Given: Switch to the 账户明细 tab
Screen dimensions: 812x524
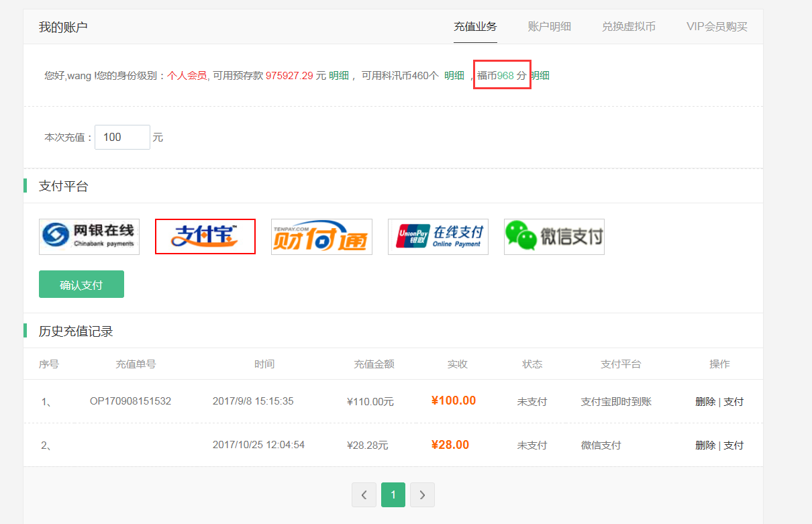Looking at the screenshot, I should [550, 27].
